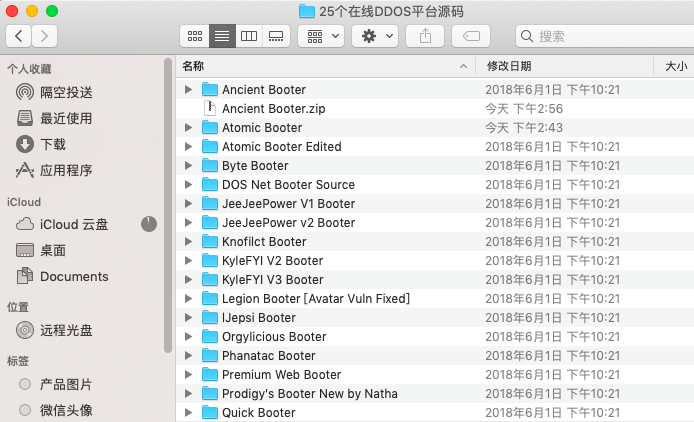Select the Prodigy's Booter New by Natha folder icon
The width and height of the screenshot is (694, 422).
210,394
